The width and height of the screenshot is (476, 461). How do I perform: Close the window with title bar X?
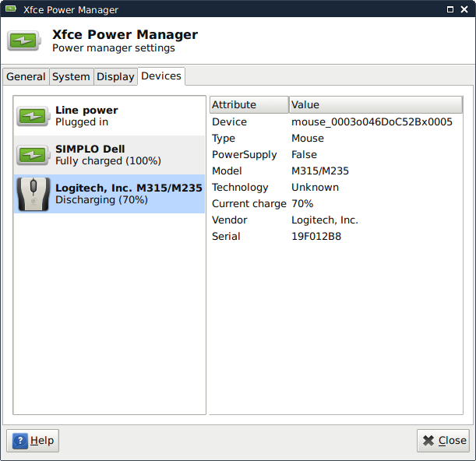click(464, 9)
